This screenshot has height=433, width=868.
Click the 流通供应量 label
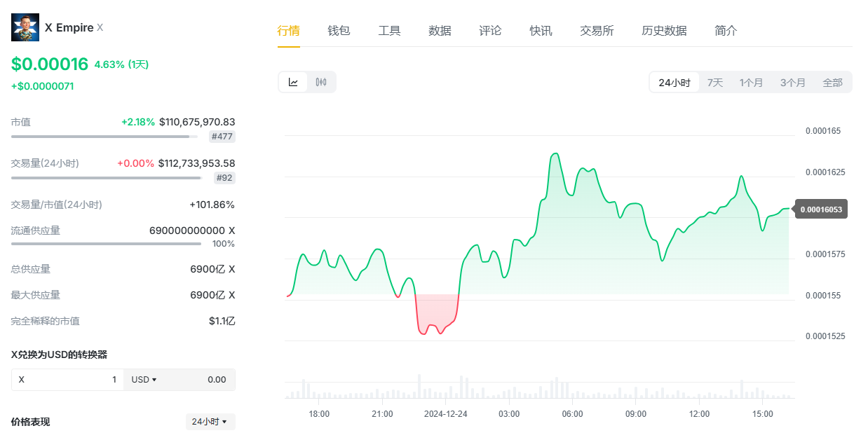click(x=36, y=231)
